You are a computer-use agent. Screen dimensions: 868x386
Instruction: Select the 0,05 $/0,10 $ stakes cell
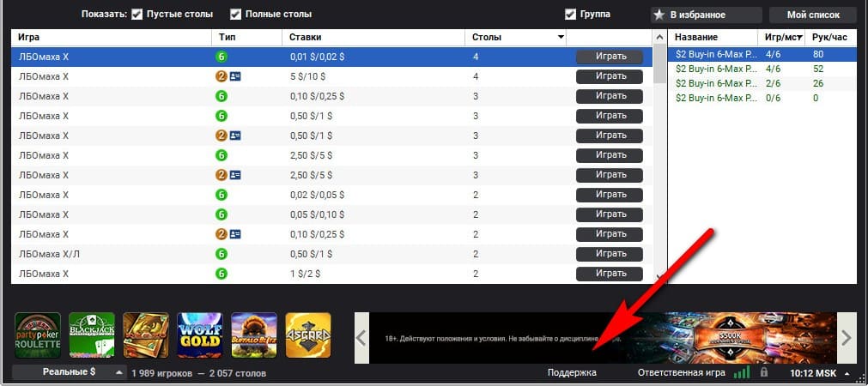(317, 214)
